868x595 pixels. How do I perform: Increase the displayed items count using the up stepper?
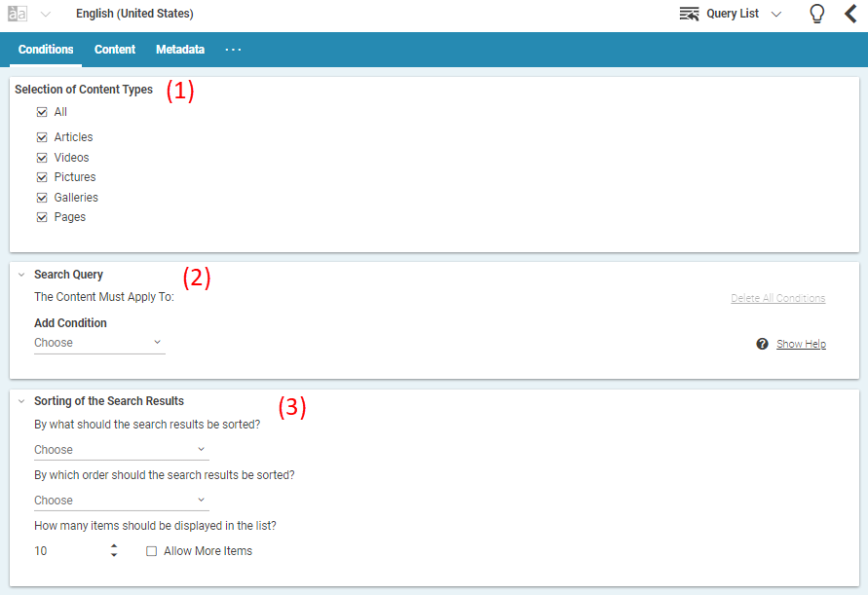(x=114, y=546)
